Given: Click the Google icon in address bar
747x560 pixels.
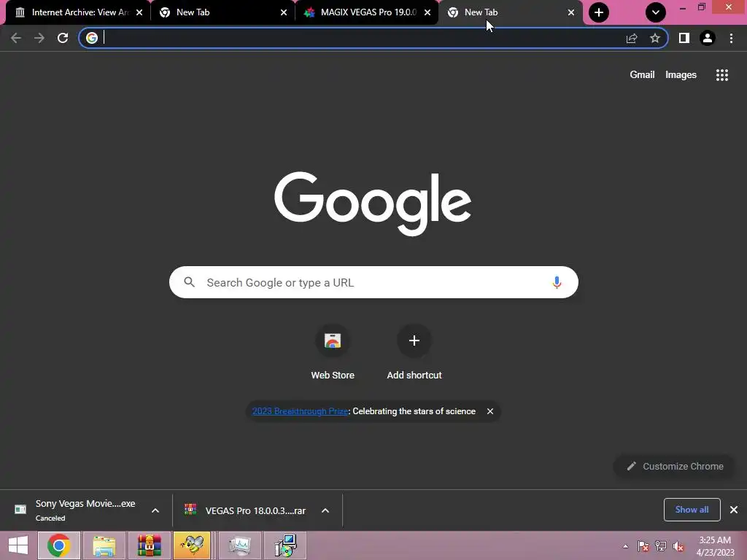Looking at the screenshot, I should [x=92, y=38].
